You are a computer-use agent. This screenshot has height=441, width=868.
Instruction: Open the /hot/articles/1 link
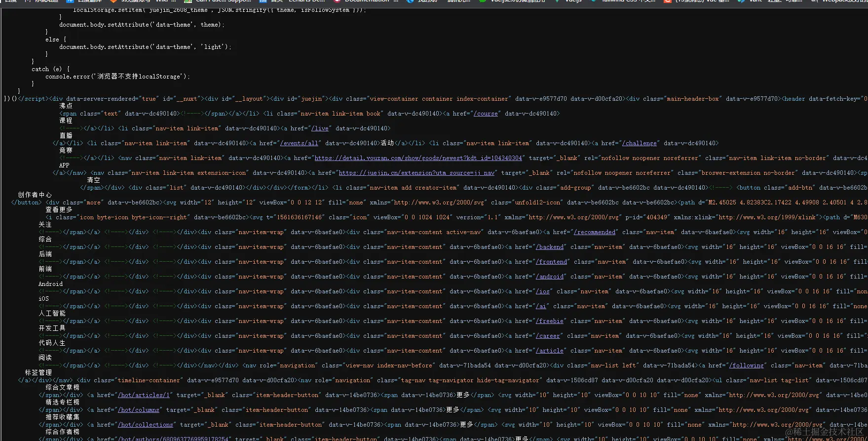click(x=144, y=395)
